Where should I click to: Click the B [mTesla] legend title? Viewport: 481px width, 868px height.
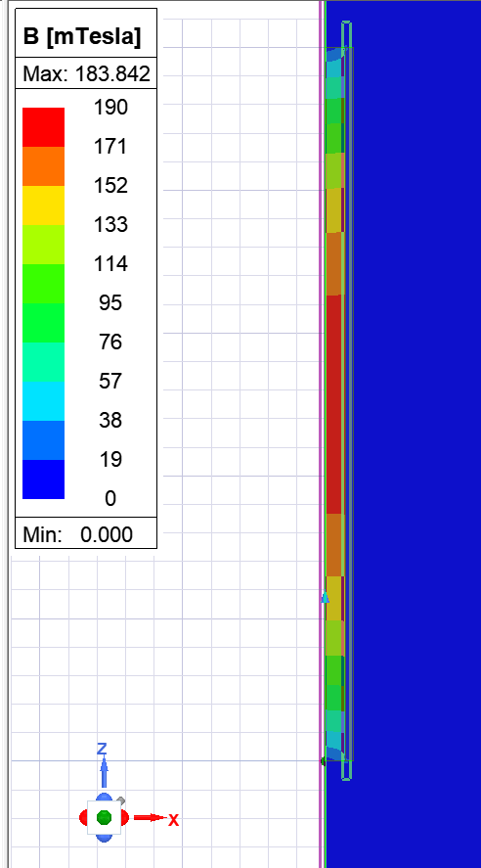82,36
